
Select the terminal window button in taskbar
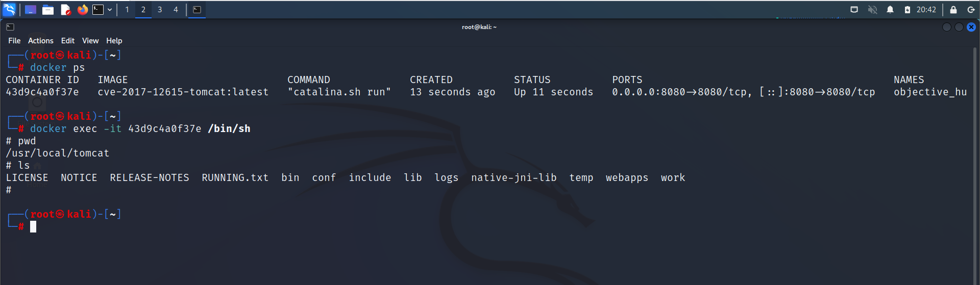(x=197, y=10)
